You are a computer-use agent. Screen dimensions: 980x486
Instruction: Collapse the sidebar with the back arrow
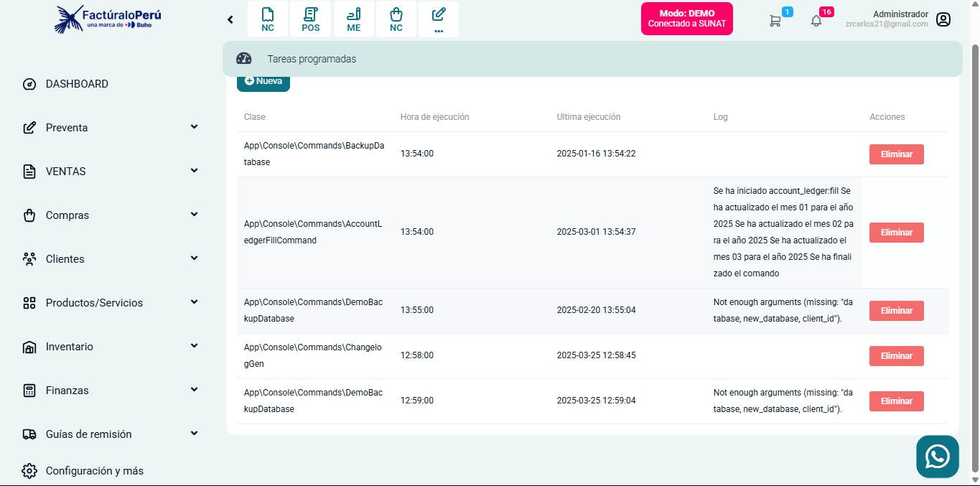(x=230, y=19)
